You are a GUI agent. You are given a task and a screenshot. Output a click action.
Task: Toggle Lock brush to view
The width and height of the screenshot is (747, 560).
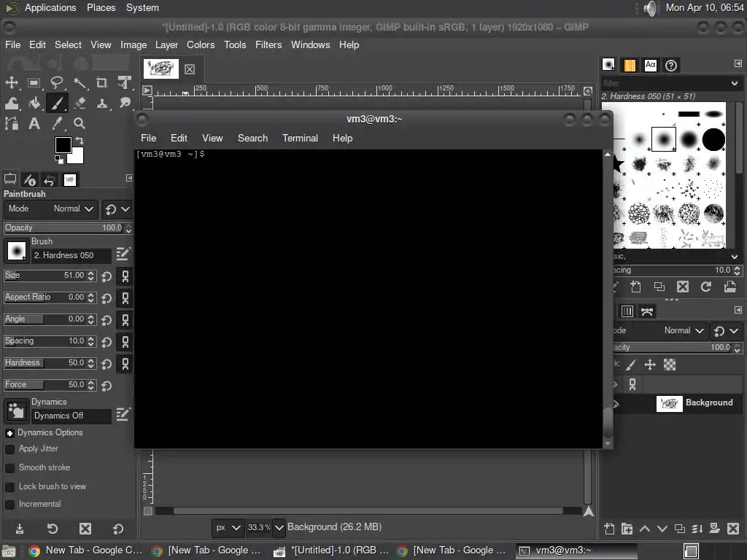tap(9, 487)
